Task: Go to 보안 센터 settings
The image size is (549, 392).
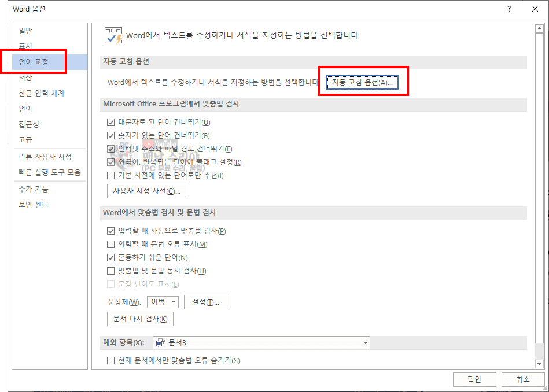Action: [34, 205]
